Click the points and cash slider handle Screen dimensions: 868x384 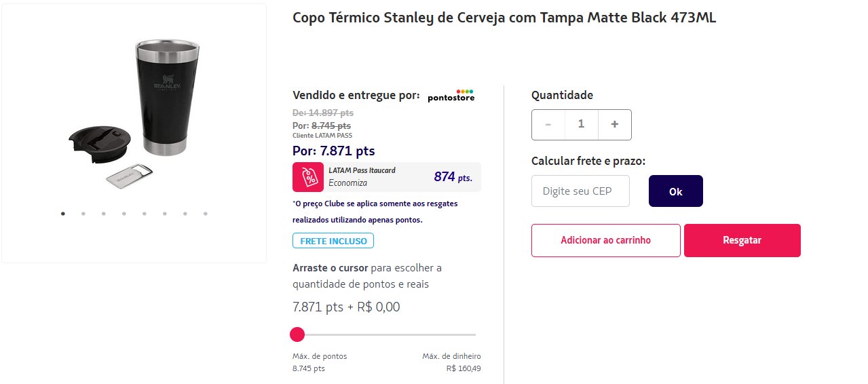point(297,334)
